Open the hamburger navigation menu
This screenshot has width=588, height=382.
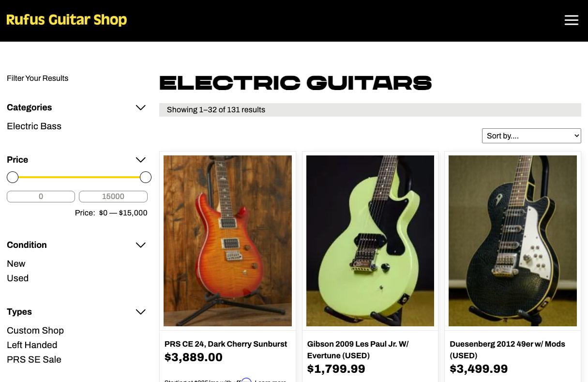[x=572, y=20]
